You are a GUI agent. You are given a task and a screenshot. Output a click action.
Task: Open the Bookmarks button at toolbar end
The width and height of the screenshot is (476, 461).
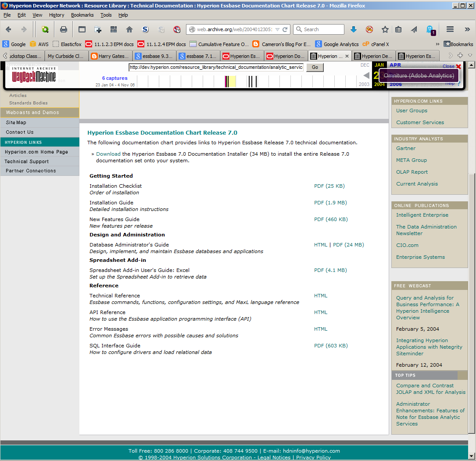click(x=458, y=44)
